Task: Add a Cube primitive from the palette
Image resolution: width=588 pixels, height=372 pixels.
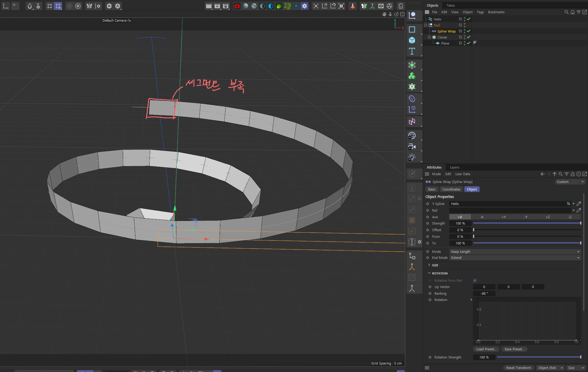Action: pyautogui.click(x=412, y=40)
